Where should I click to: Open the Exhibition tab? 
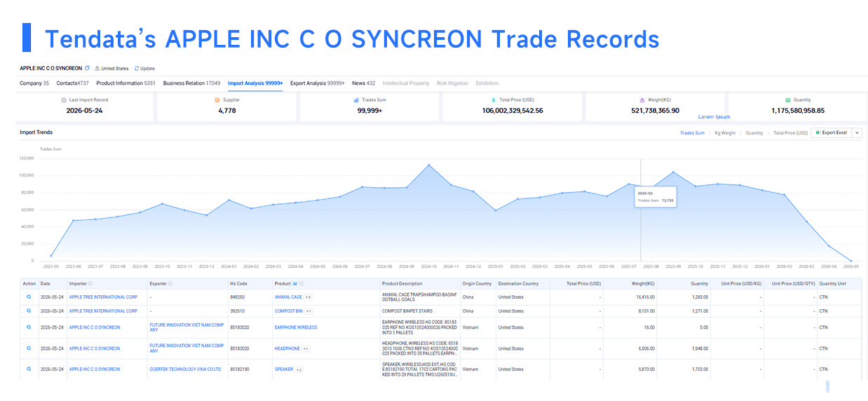coord(487,83)
